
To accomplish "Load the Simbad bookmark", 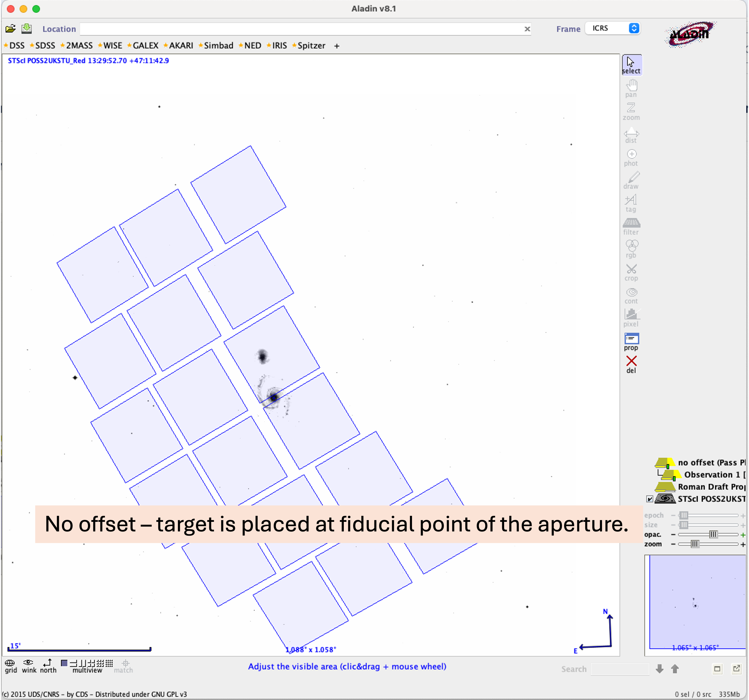I will 218,46.
